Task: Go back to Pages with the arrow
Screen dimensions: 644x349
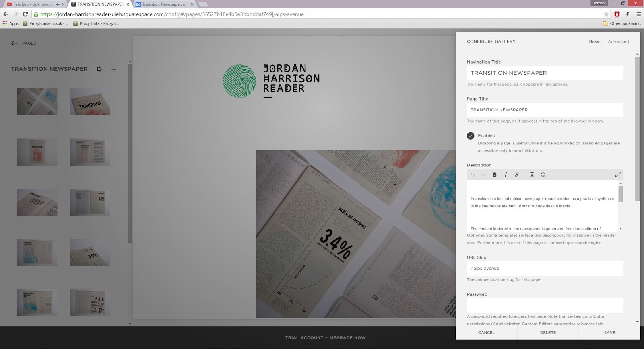Action: (14, 43)
